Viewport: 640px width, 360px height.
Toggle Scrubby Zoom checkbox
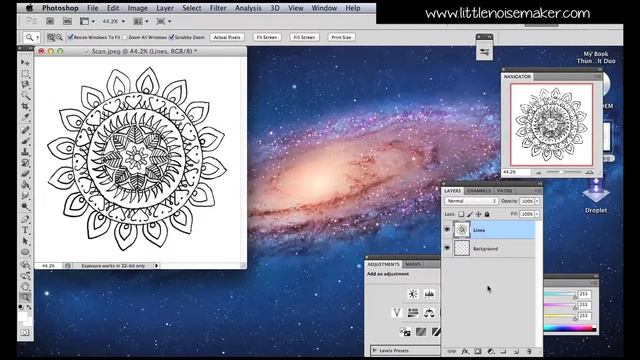click(x=171, y=37)
